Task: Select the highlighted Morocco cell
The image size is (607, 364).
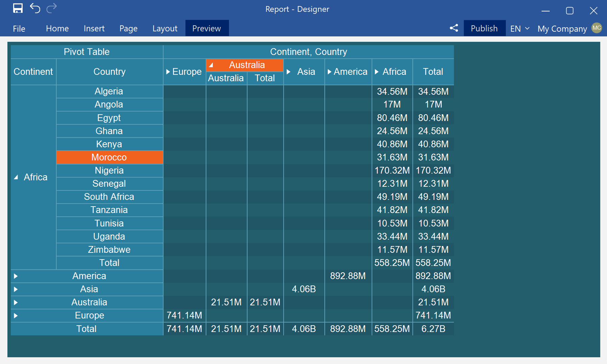Action: [x=109, y=157]
